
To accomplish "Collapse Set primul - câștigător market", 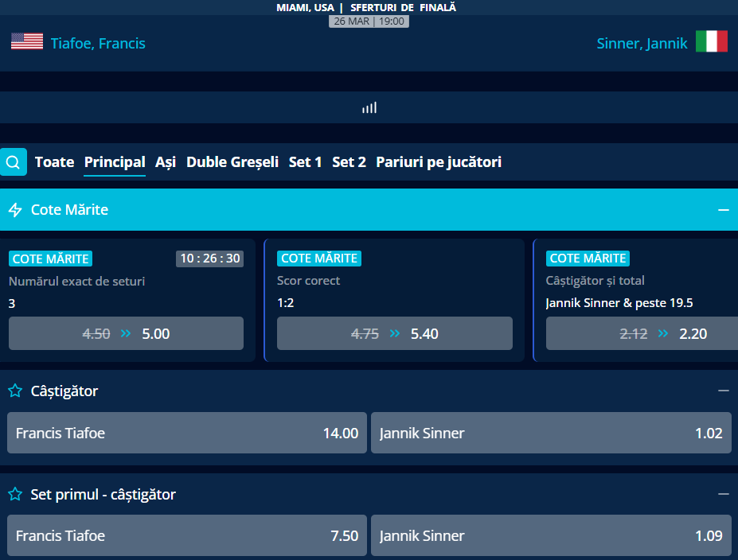I will click(x=723, y=494).
